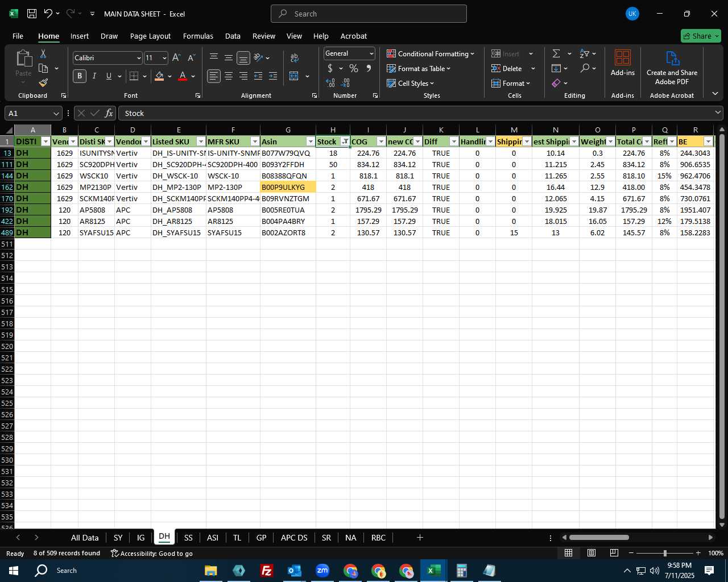
Task: Toggle top vertical alignment
Action: tap(214, 58)
